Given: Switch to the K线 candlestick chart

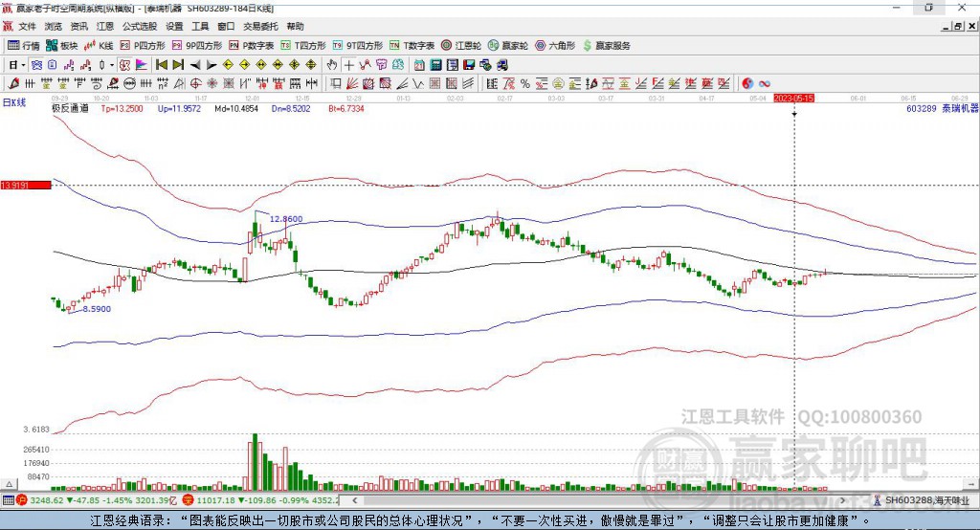Looking at the screenshot, I should (99, 46).
